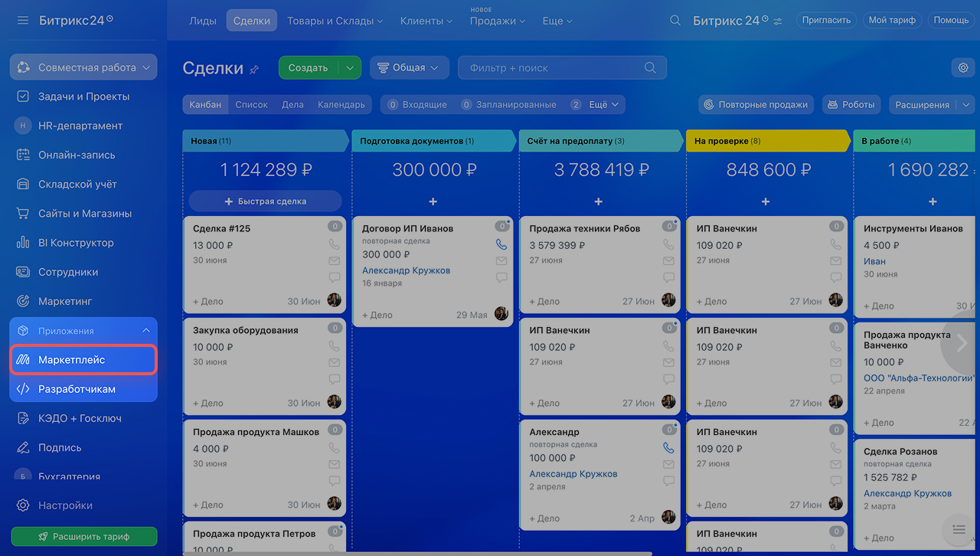980x556 pixels.
Task: Filter by Входящие counter
Action: coord(417,105)
